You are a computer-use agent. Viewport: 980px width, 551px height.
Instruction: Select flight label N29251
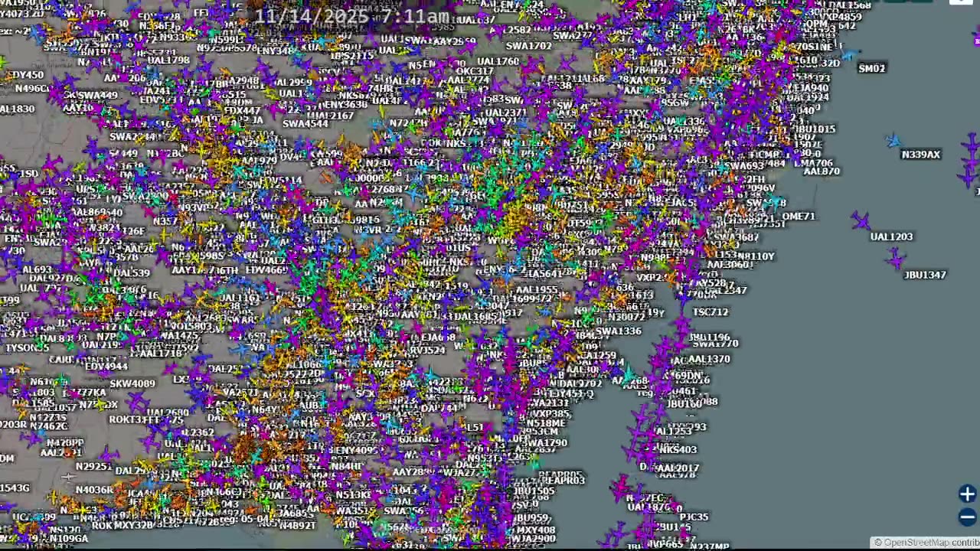[93, 467]
